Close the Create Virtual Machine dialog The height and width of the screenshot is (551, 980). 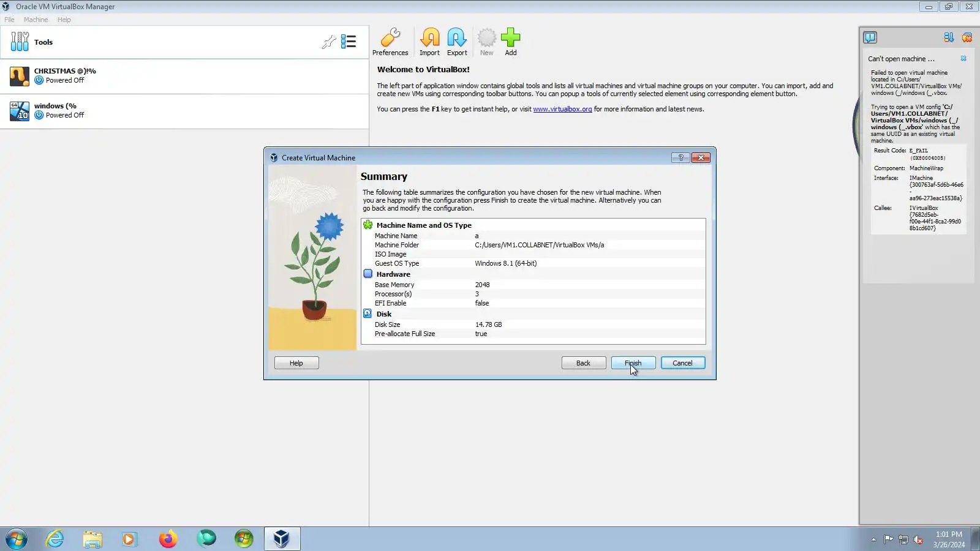click(701, 158)
